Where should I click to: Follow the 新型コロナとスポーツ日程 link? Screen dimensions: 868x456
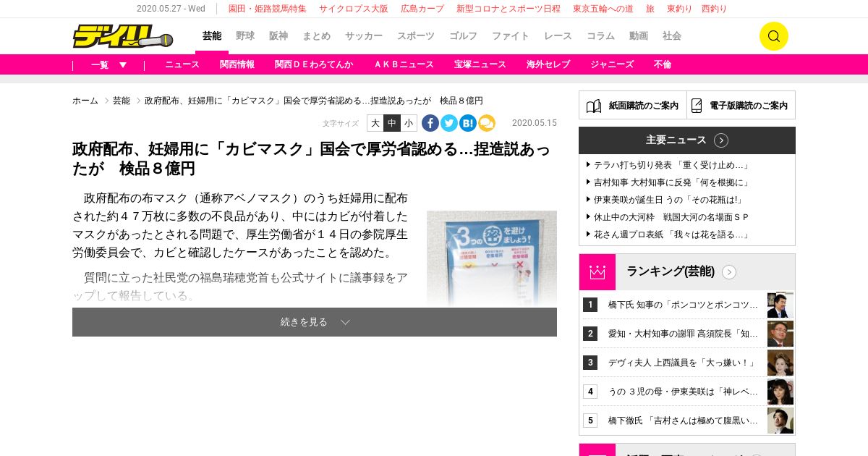pyautogui.click(x=509, y=9)
